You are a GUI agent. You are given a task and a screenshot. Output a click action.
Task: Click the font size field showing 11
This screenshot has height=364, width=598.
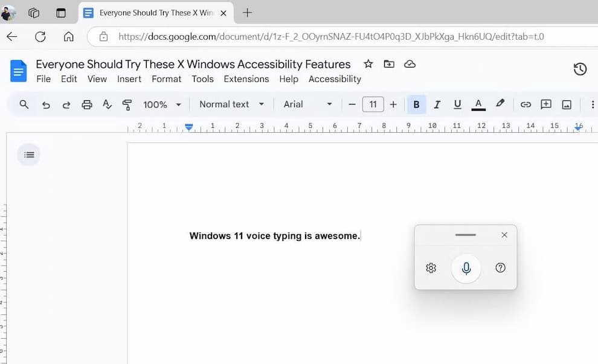tap(373, 104)
